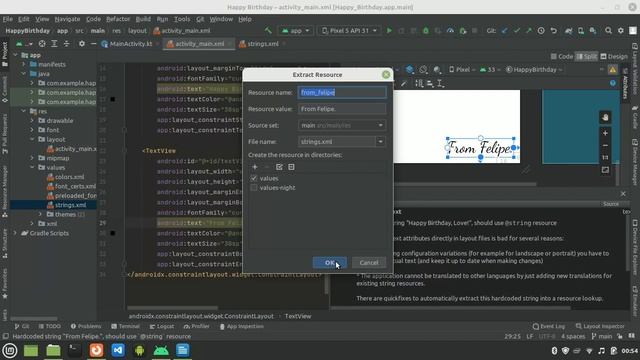The width and height of the screenshot is (640, 360).
Task: Click Expand All icon in project panel
Action: pos(54,44)
